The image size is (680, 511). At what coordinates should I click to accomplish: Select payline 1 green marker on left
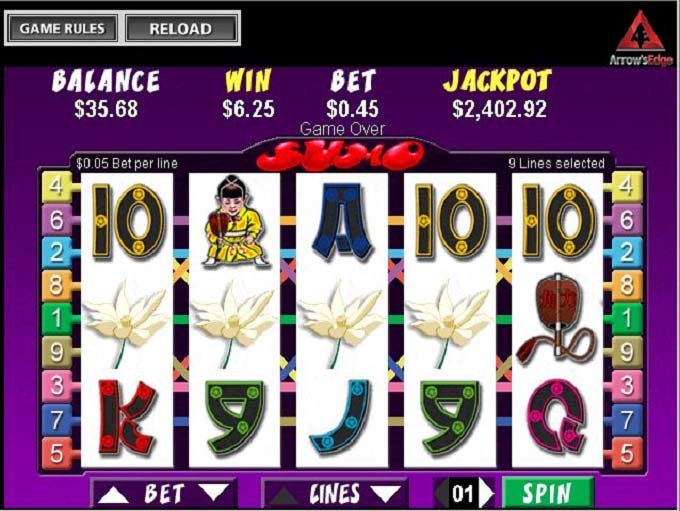(58, 318)
